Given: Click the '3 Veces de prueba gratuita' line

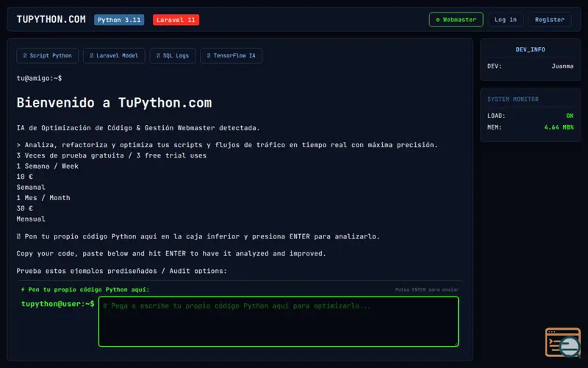Looking at the screenshot, I should coord(112,155).
